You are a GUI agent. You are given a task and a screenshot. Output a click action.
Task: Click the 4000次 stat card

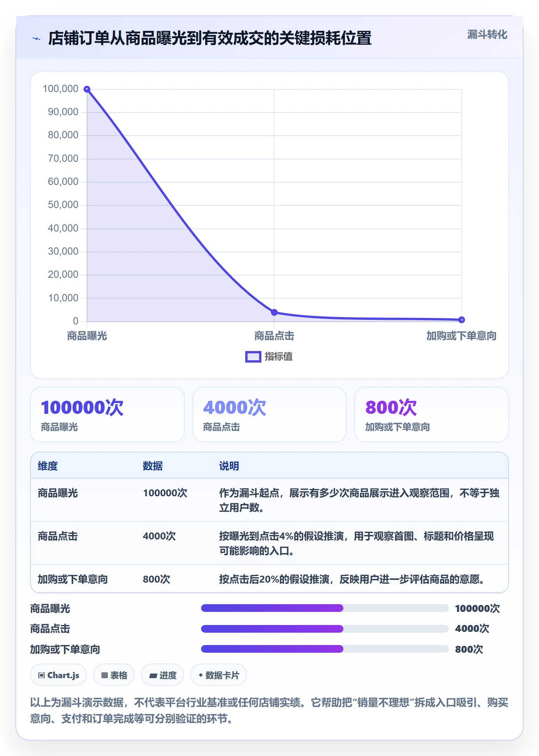pyautogui.click(x=269, y=415)
